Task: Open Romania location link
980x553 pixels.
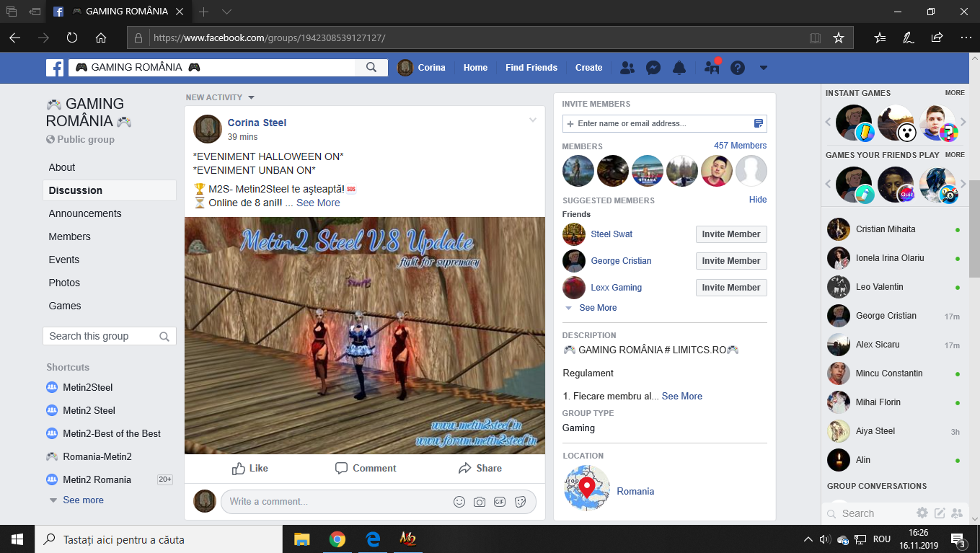Action: point(635,491)
